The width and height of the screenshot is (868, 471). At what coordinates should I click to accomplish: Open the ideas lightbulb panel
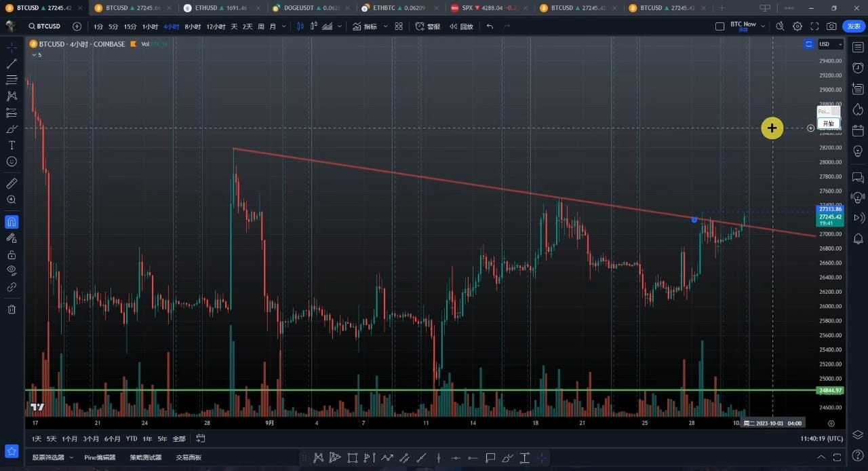858,151
